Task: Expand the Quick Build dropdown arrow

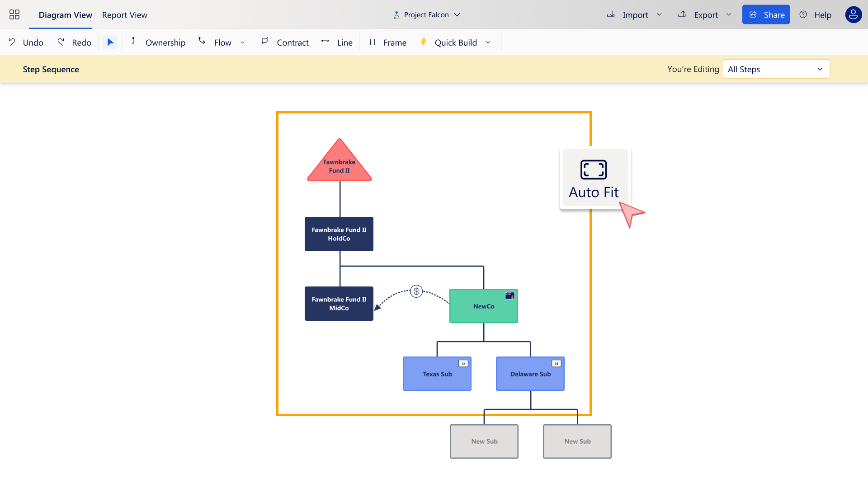Action: click(488, 42)
